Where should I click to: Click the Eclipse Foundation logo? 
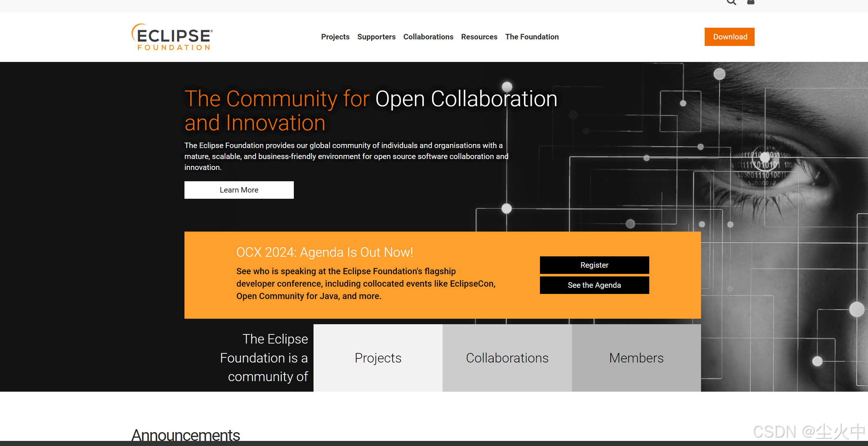point(172,37)
